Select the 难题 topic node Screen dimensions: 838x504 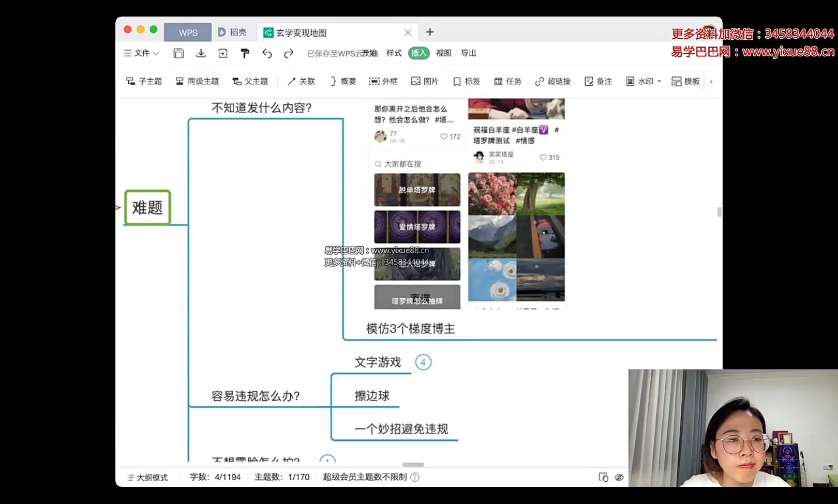point(147,208)
